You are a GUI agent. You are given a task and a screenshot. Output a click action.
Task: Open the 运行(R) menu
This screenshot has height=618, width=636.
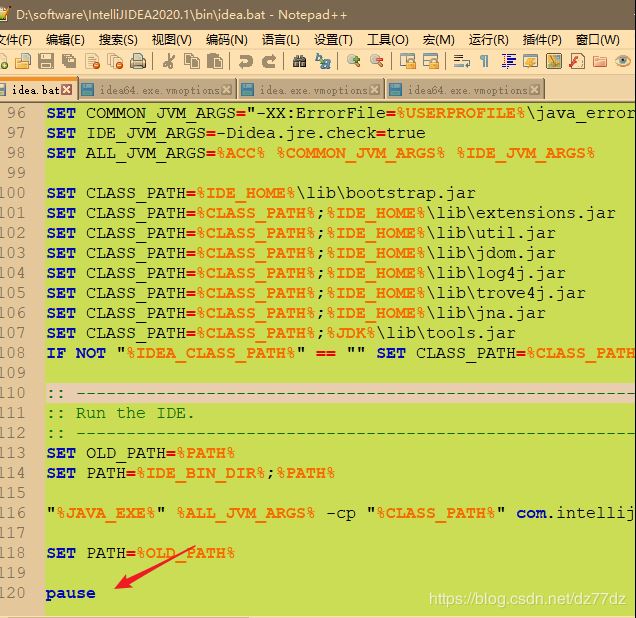[489, 40]
